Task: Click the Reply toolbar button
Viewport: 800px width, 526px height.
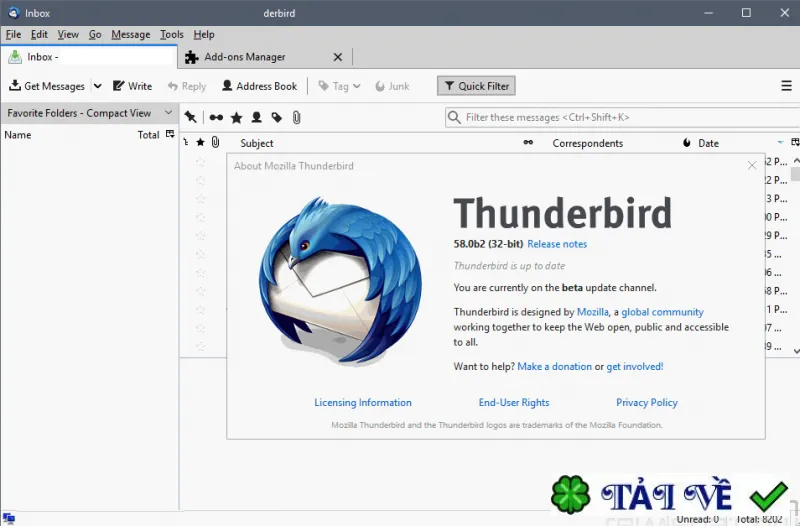Action: 187,86
